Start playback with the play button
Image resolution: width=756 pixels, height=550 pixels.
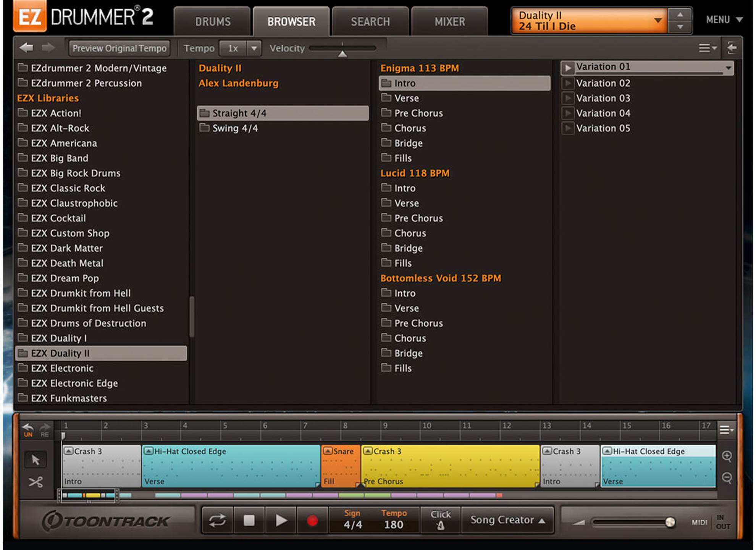tap(281, 520)
